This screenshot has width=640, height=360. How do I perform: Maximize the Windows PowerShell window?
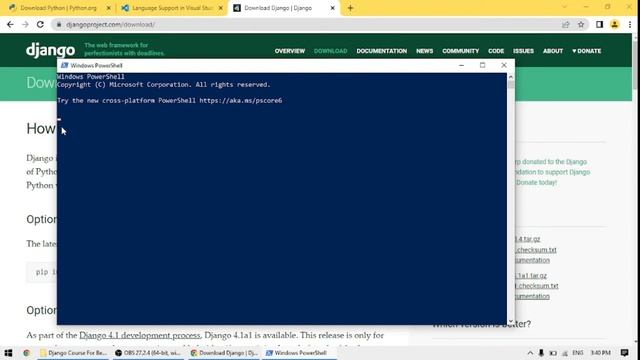482,65
